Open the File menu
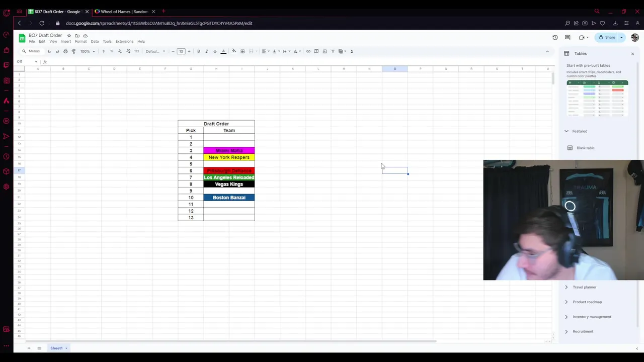644x362 pixels. (32, 41)
